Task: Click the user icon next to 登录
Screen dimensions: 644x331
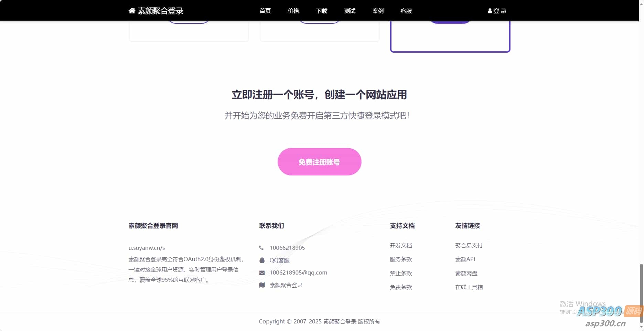Action: (490, 11)
